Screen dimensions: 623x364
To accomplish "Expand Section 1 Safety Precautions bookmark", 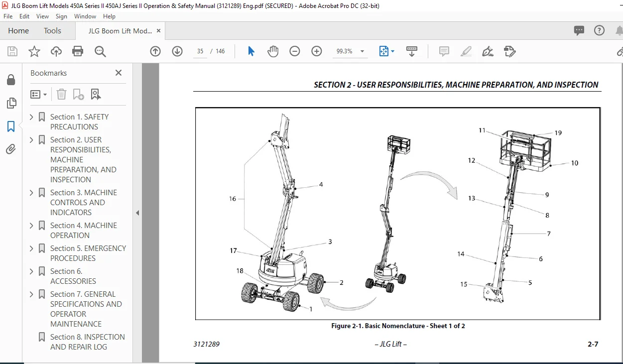I will pos(32,117).
